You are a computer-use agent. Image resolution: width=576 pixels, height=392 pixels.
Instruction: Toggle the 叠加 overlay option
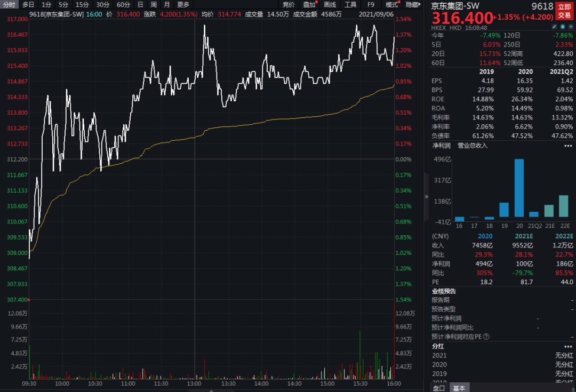tap(309, 4)
